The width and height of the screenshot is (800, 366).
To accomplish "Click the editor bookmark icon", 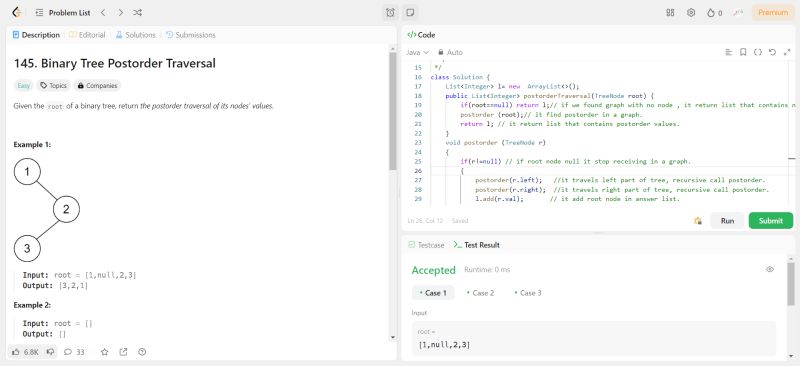I will click(743, 52).
